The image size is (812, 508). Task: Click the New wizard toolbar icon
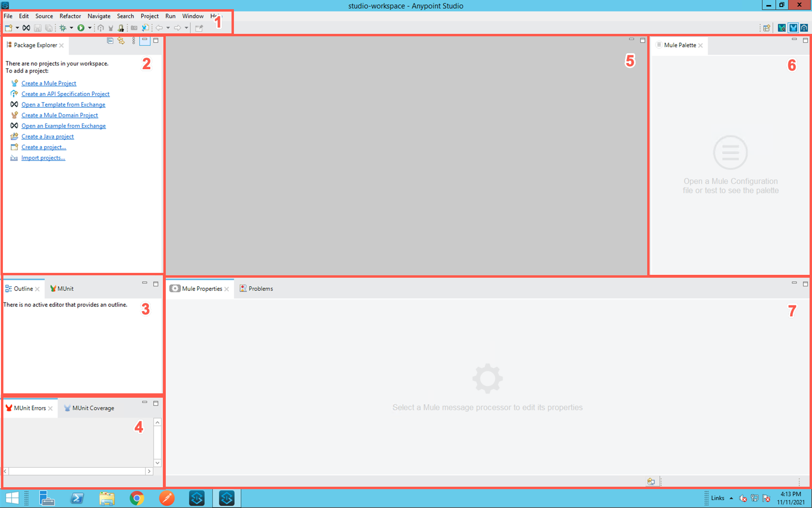[9, 28]
